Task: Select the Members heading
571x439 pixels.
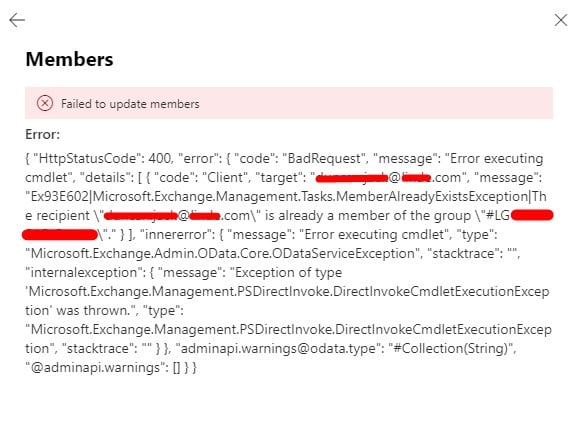Action: (69, 59)
